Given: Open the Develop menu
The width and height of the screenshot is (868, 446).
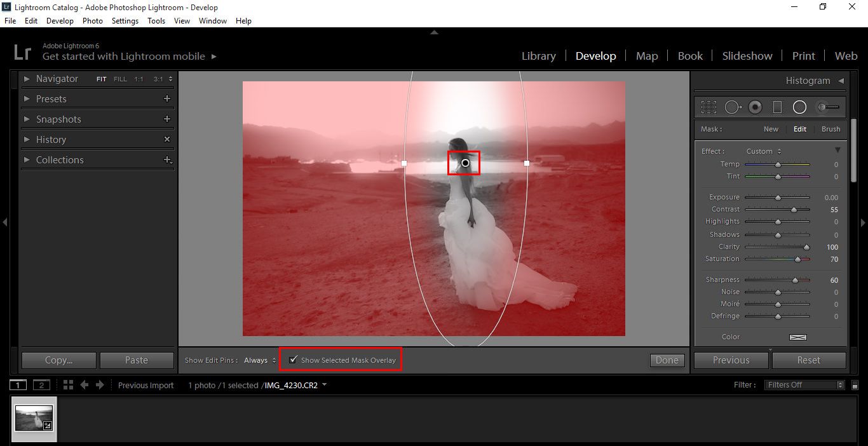Looking at the screenshot, I should tap(60, 21).
